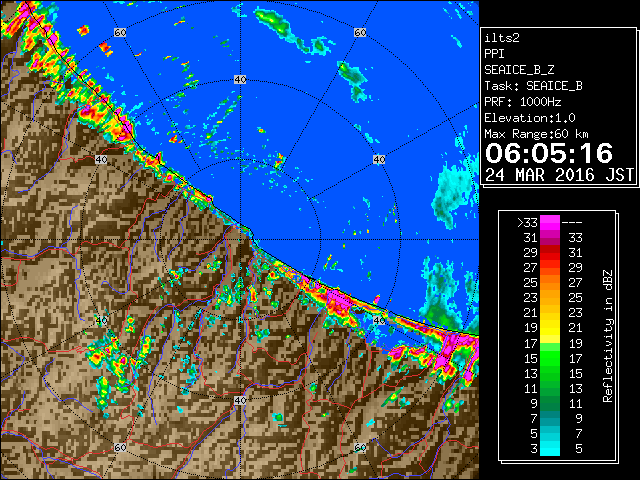Click the "PRF: 1000Hz" entry
The image size is (640, 480).
click(523, 102)
